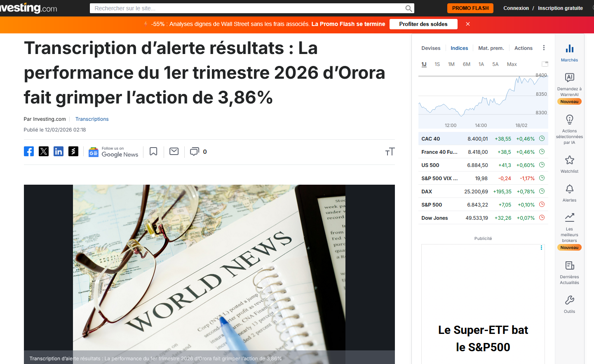This screenshot has width=594, height=364.
Task: Share article on X (Twitter)
Action: (x=44, y=151)
